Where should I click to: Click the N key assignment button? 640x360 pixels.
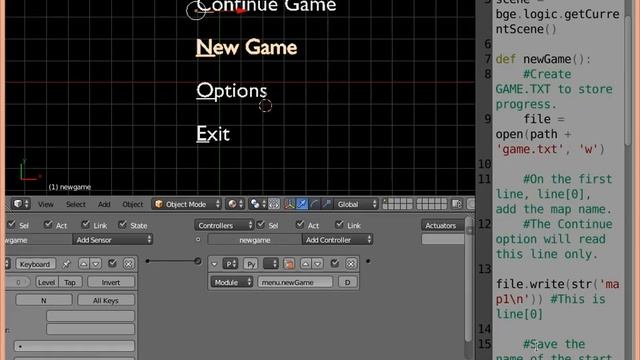44,300
